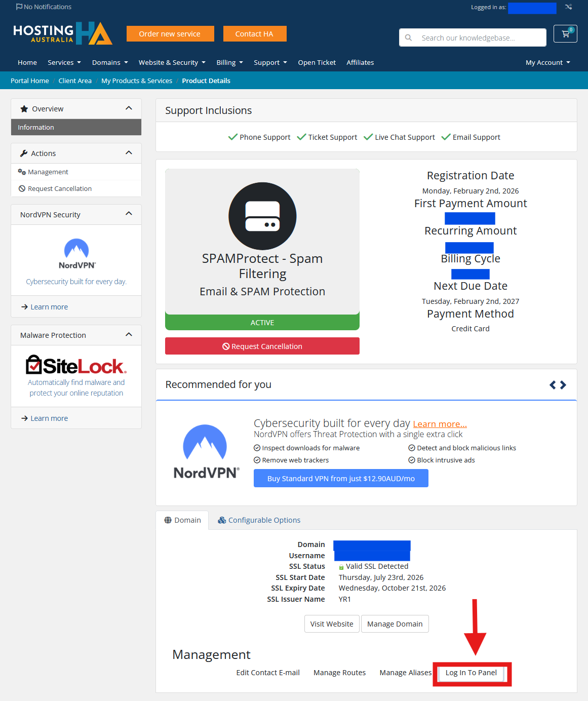The height and width of the screenshot is (701, 588).
Task: Select Affiliates in navigation bar
Action: tap(360, 62)
